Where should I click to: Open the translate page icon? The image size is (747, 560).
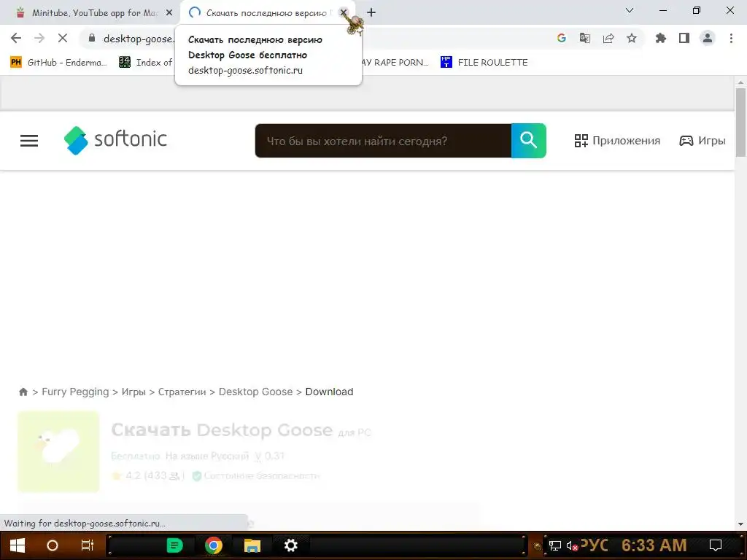[585, 38]
